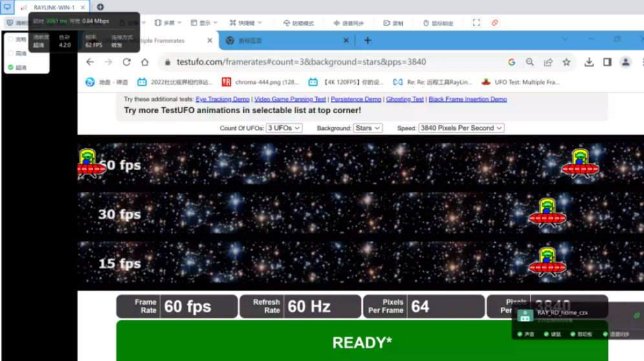644x361 pixels.
Task: Open a new Chrome tab with plus
Action: point(368,41)
